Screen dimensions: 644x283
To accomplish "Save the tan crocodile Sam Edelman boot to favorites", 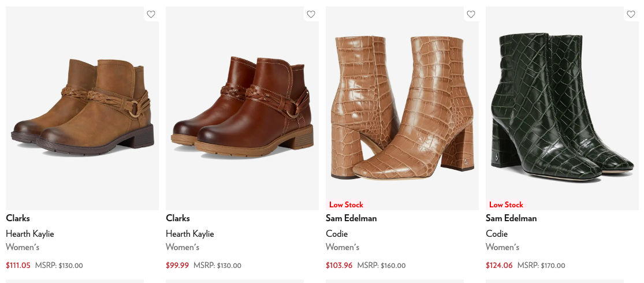I will click(471, 14).
